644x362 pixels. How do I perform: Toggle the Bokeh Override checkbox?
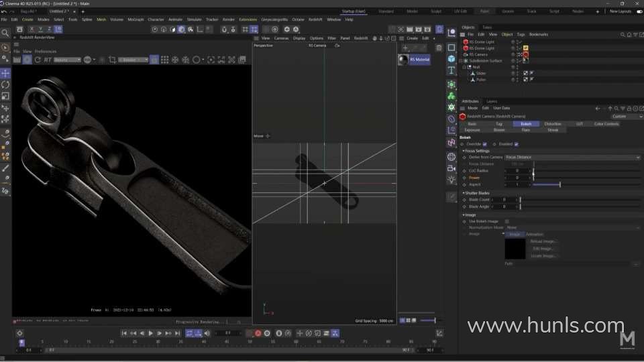(485, 144)
